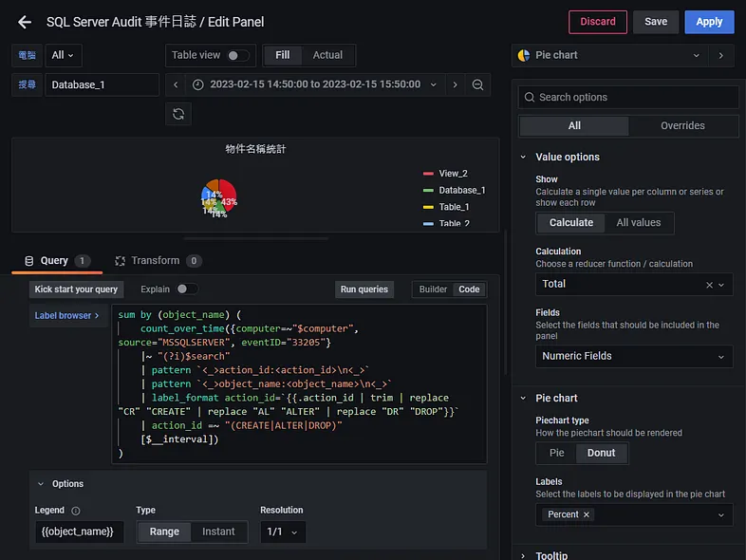Shift time range backward
Viewport: 746px width, 560px height.
[x=176, y=84]
